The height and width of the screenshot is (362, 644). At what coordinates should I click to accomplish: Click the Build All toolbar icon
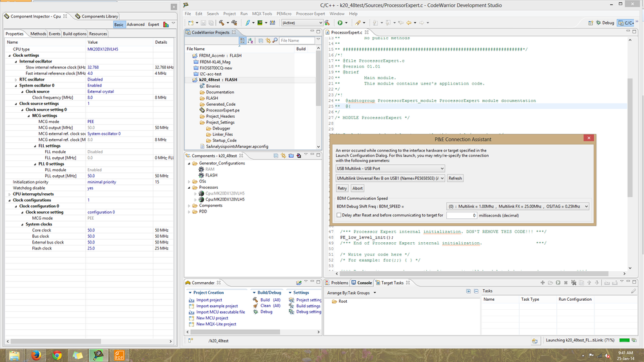234,23
